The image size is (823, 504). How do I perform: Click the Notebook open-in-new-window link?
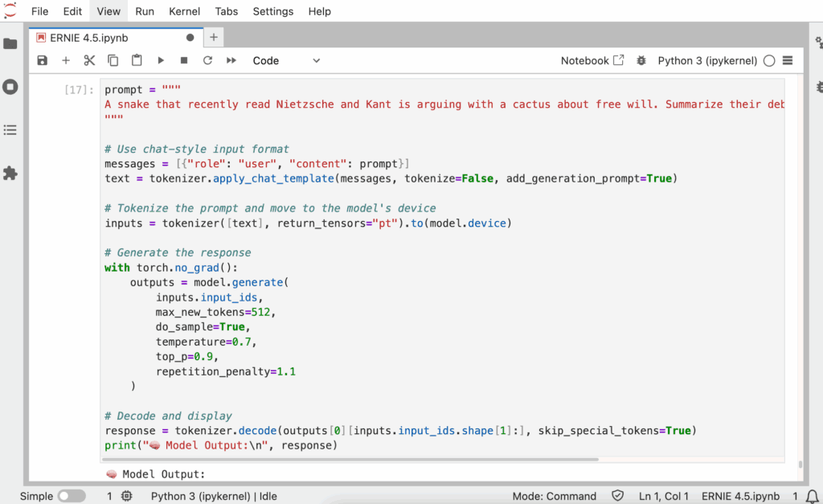pyautogui.click(x=592, y=60)
